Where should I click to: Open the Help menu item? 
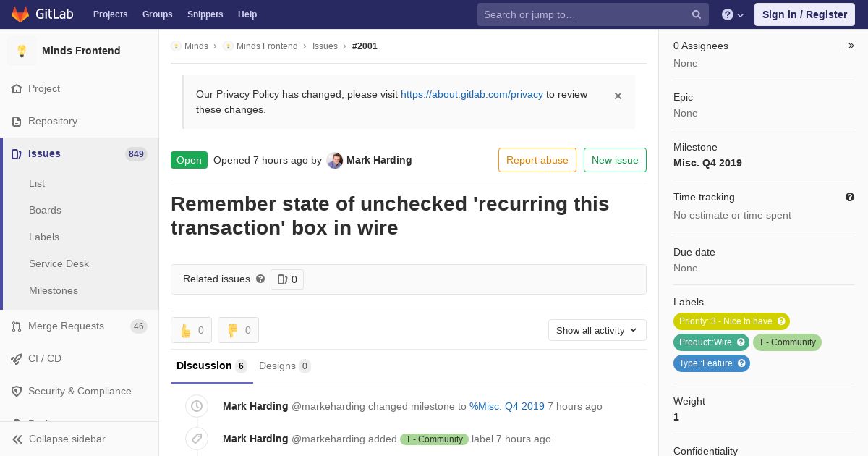point(247,14)
